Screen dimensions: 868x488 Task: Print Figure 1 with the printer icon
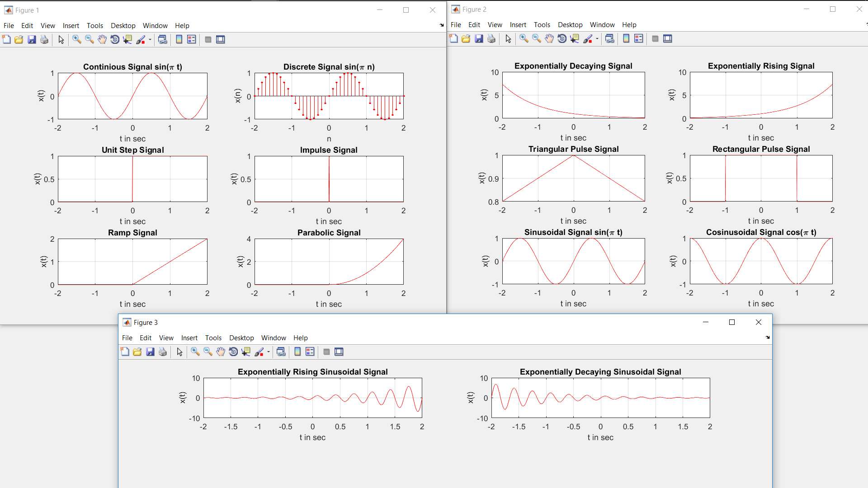click(x=44, y=40)
